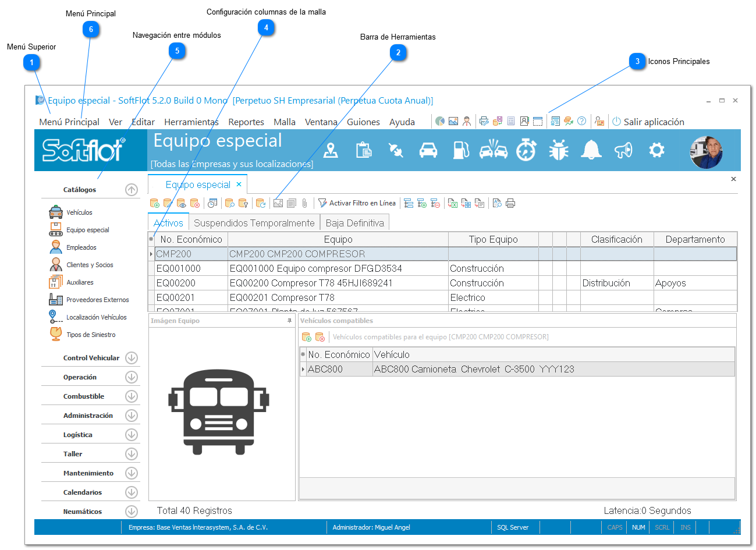The image size is (756, 550).
Task: Sort by the Clasificación column header
Action: click(x=617, y=239)
